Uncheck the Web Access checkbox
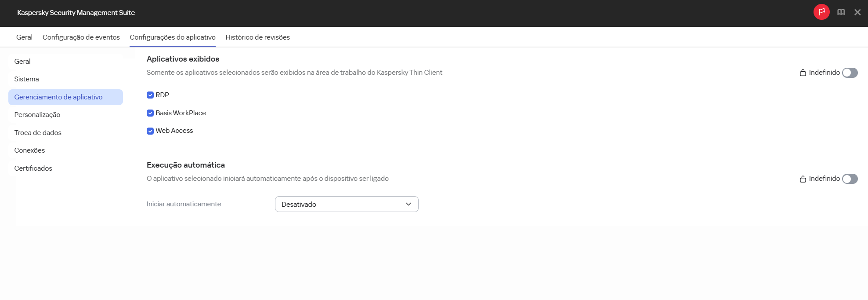 click(x=150, y=131)
